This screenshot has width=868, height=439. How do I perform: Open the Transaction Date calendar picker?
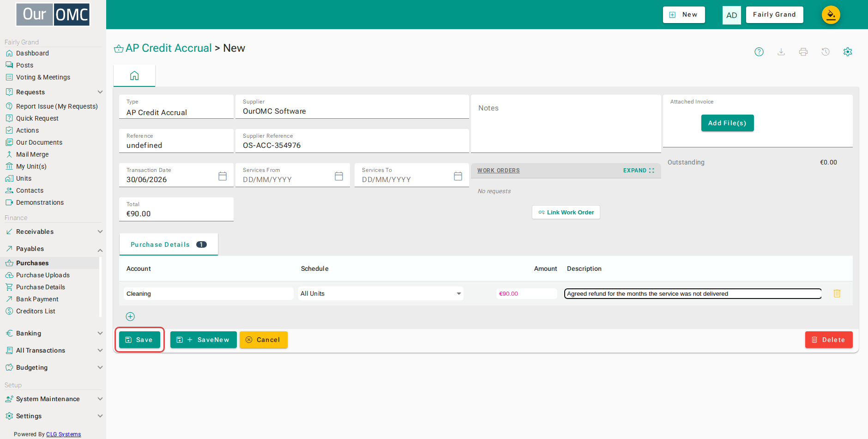pyautogui.click(x=223, y=176)
